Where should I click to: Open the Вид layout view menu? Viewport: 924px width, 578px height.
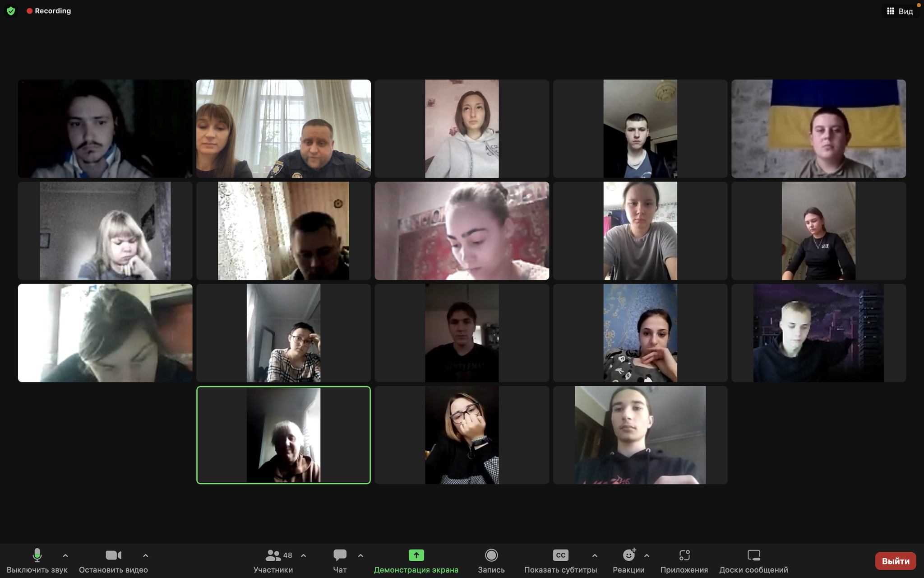(x=900, y=11)
